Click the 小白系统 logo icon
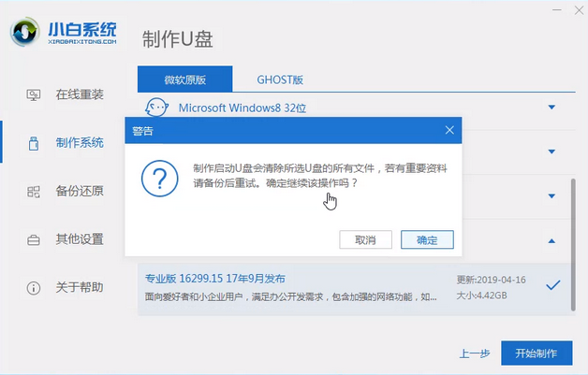Viewport: 588px width, 375px height. (x=24, y=32)
